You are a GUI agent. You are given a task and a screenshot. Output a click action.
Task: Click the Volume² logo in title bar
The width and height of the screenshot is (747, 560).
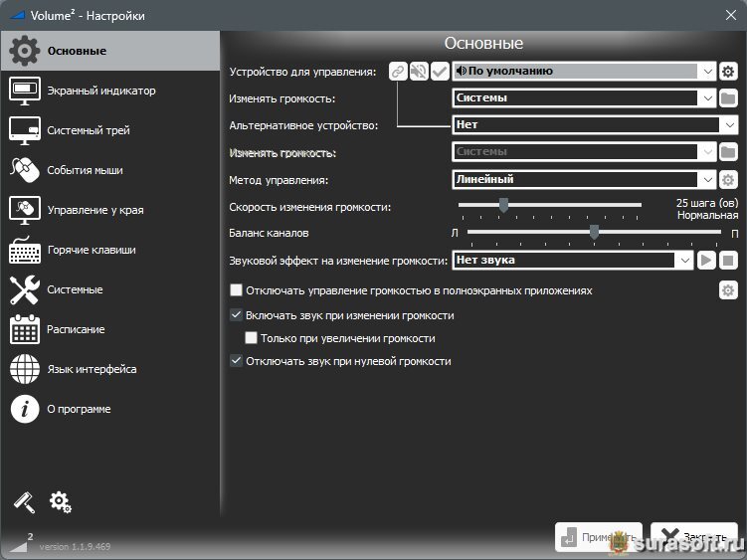17,15
